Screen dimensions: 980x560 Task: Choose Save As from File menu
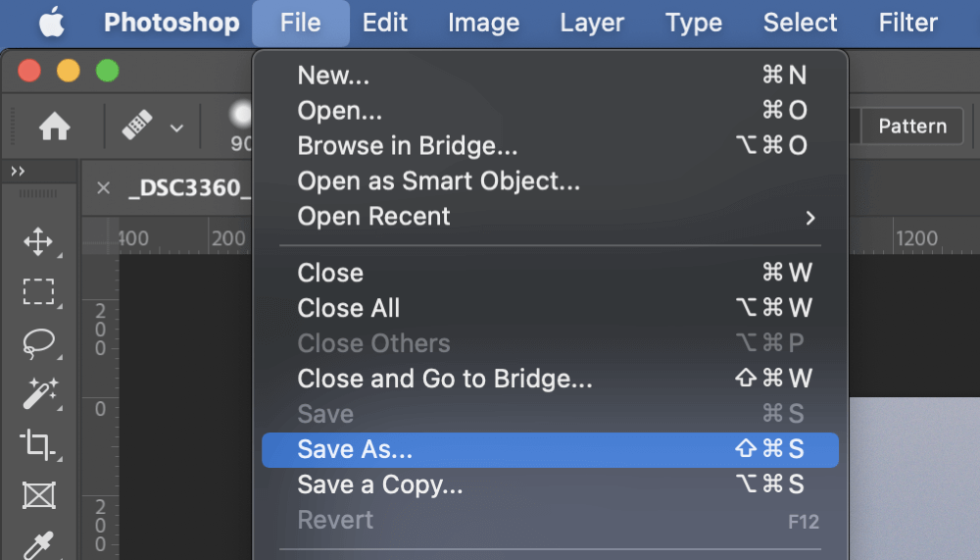click(x=550, y=449)
